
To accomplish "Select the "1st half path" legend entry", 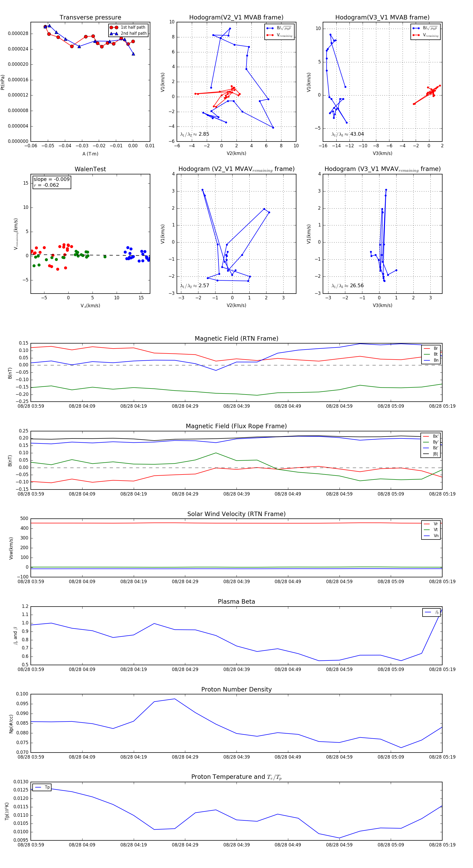I will tap(128, 27).
